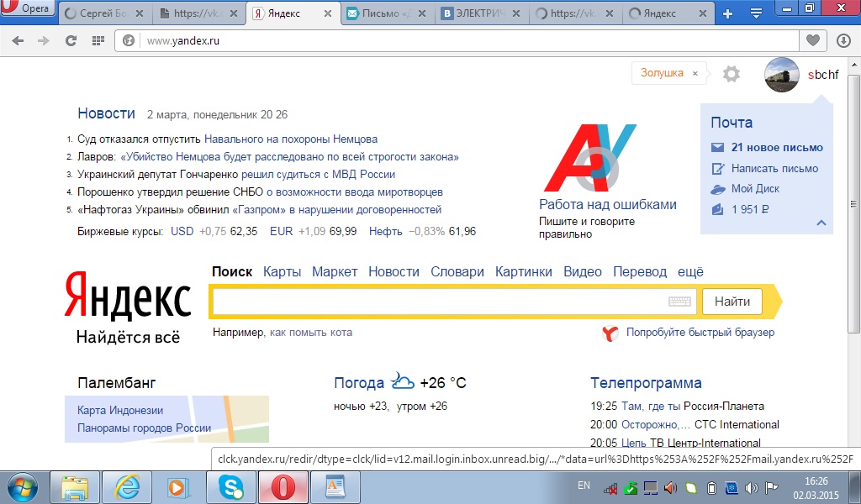
Task: Open Yandex settings gear icon
Action: click(x=732, y=74)
